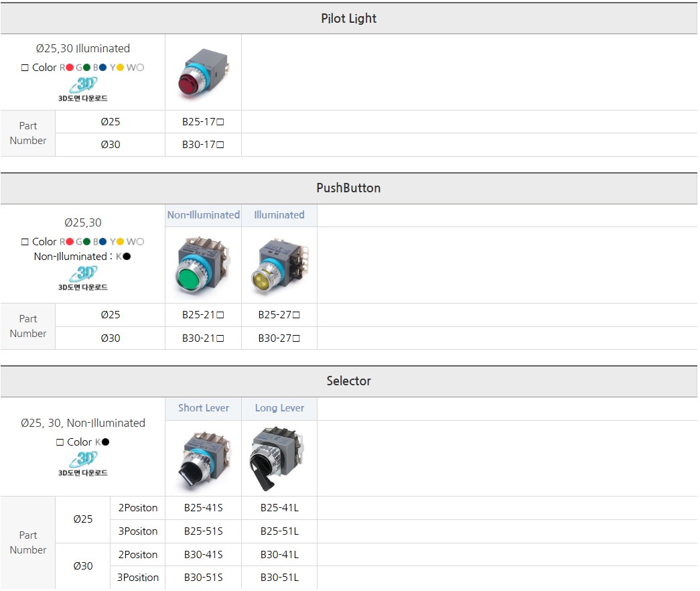Click part number B30-21□
The height and width of the screenshot is (591, 700).
tap(203, 338)
